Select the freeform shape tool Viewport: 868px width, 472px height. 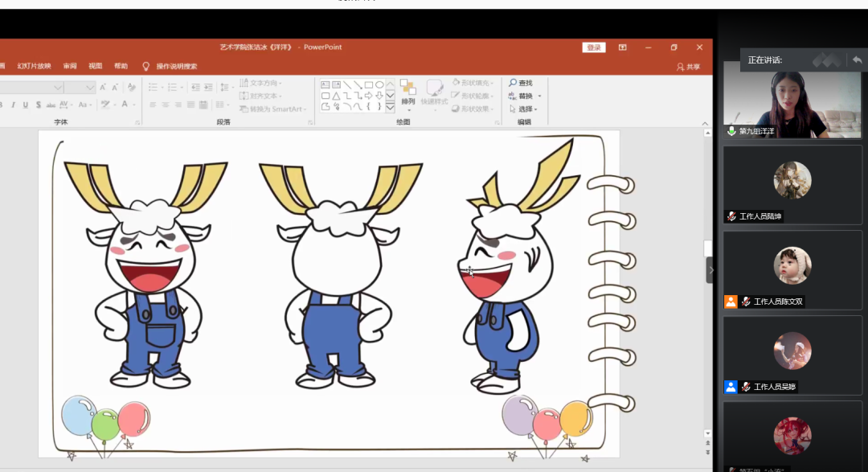click(325, 107)
